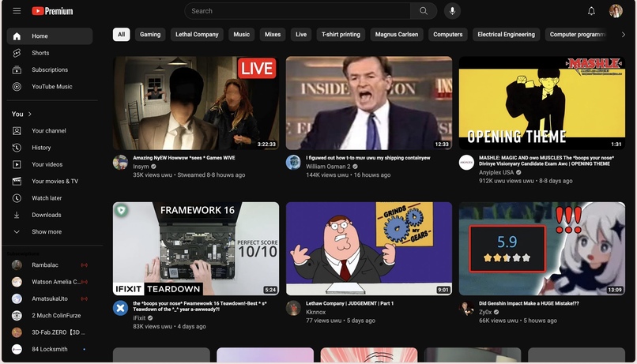
Task: Focus the Search input field
Action: click(297, 11)
